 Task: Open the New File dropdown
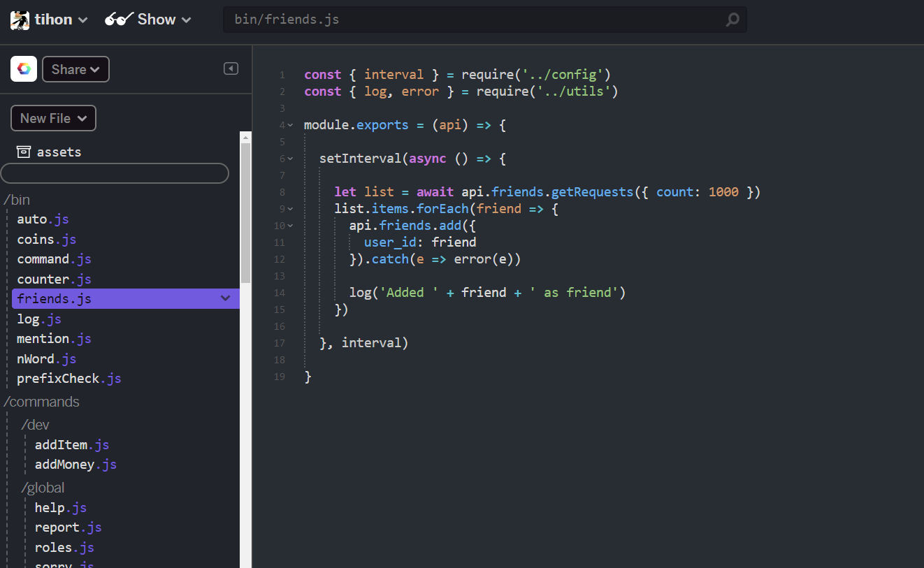click(x=53, y=118)
